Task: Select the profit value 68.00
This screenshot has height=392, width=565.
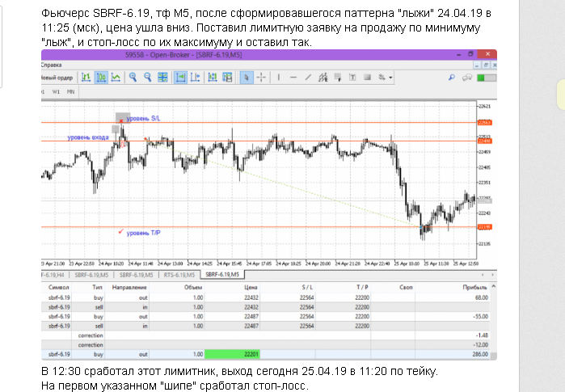Action: [482, 297]
